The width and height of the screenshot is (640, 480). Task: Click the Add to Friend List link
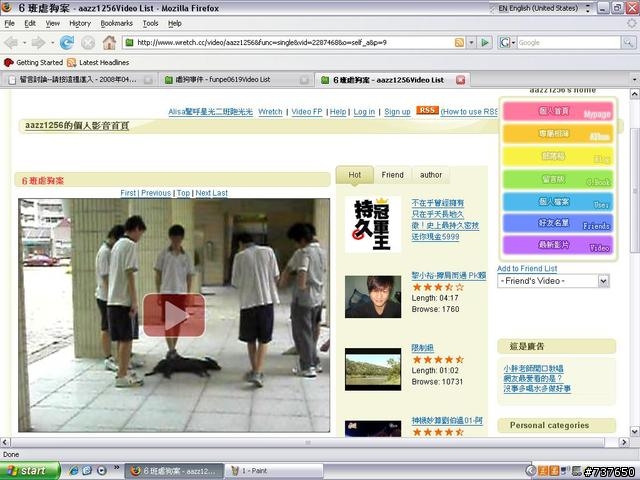(x=527, y=269)
